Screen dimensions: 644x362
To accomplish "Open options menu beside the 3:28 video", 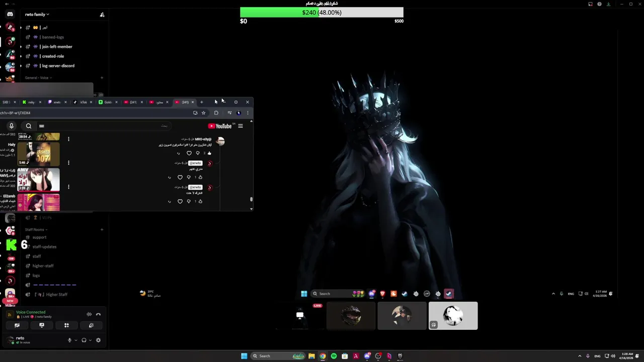I will pos(68,187).
